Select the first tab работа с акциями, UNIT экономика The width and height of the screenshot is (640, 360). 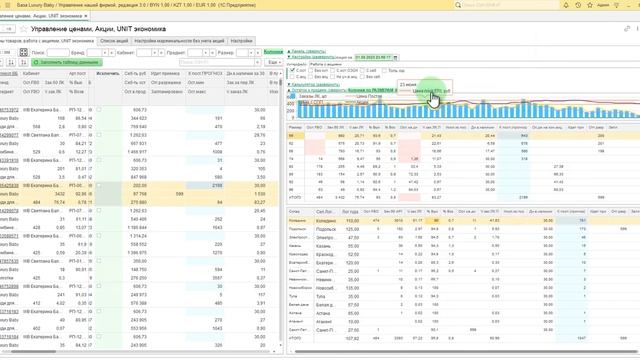48,41
